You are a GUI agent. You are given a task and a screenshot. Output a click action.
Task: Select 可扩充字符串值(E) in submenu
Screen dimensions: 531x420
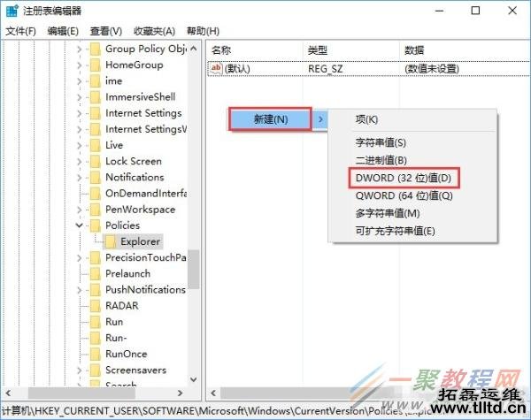pos(395,231)
